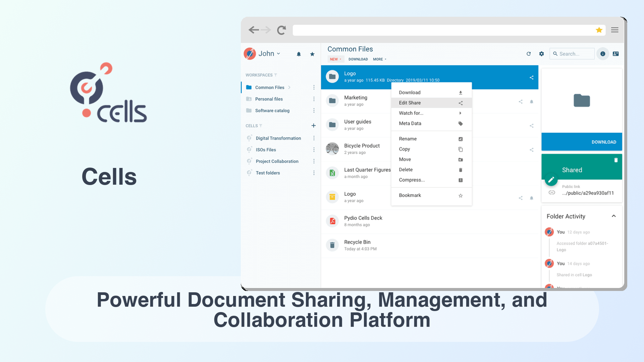644x362 pixels.
Task: Click the blue DOWNLOAD button
Action: tap(582, 142)
